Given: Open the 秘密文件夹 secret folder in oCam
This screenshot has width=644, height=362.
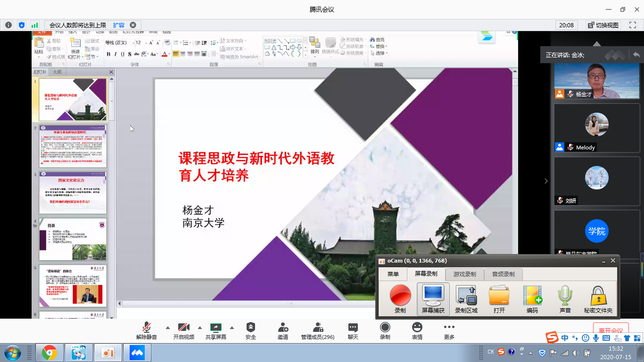Looking at the screenshot, I should coord(598,296).
